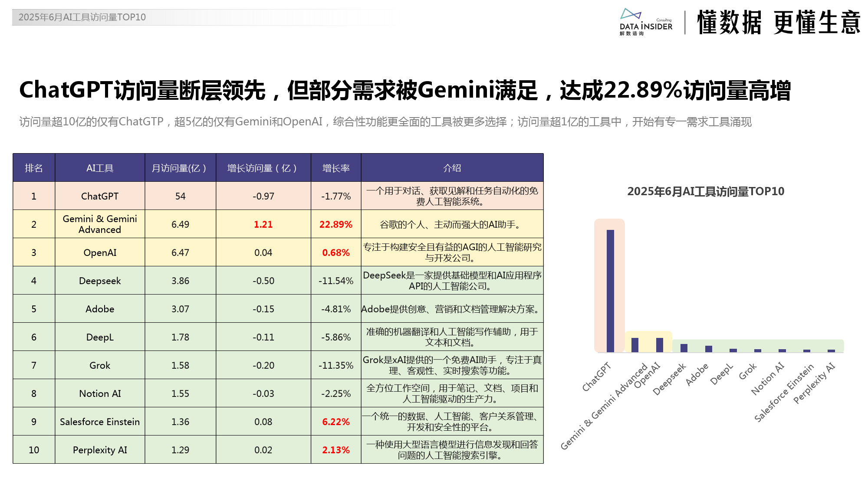
Task: Click the Deepseek bar in the chart
Action: (684, 348)
